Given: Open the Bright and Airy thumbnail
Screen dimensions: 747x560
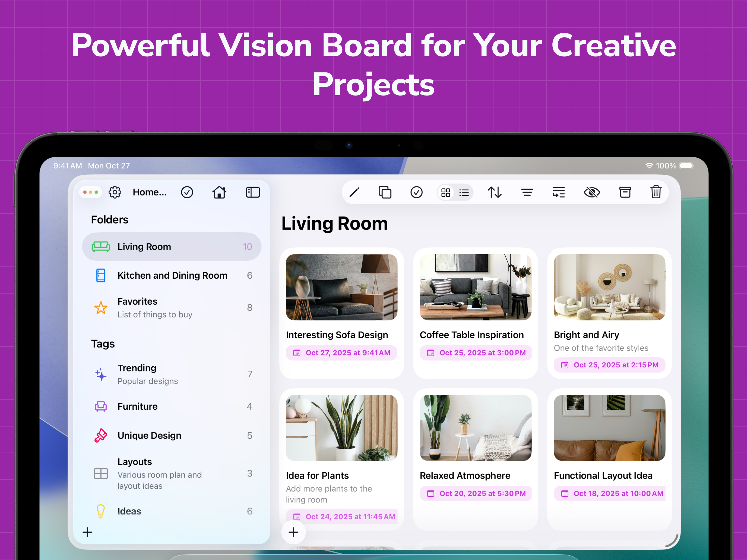Looking at the screenshot, I should 610,287.
